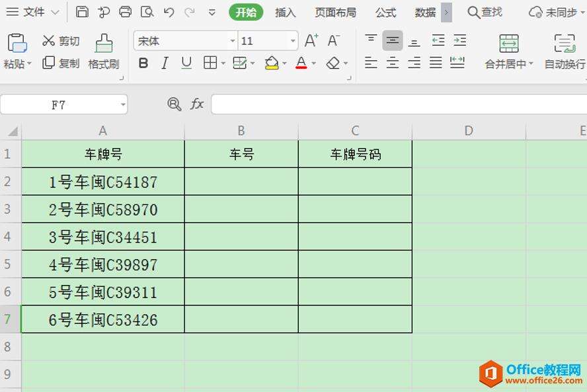The image size is (587, 392).
Task: Increase font size with A+ icon
Action: (311, 40)
